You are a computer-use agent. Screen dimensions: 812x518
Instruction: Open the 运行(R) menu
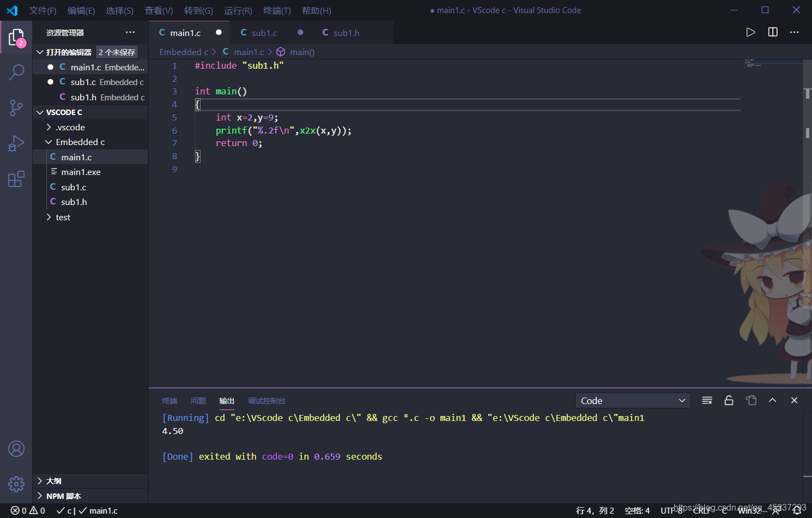pyautogui.click(x=238, y=10)
